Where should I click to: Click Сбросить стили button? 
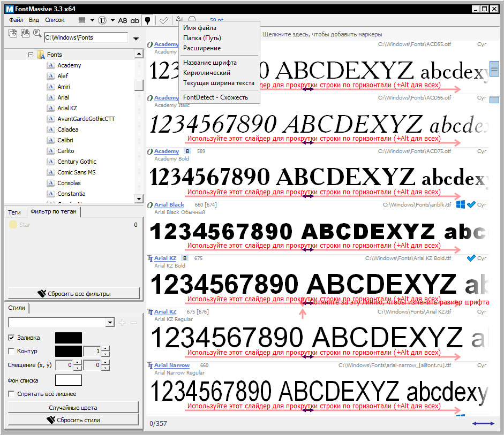coord(73,420)
